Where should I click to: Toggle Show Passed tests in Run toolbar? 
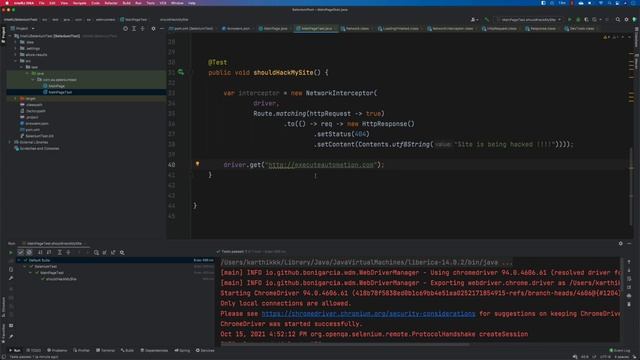coord(20,253)
